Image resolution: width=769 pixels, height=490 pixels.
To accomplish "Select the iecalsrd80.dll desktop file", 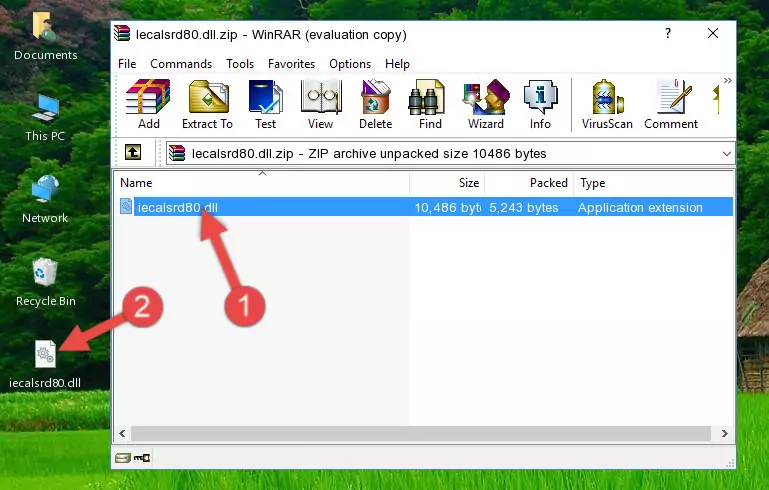I will [x=45, y=364].
